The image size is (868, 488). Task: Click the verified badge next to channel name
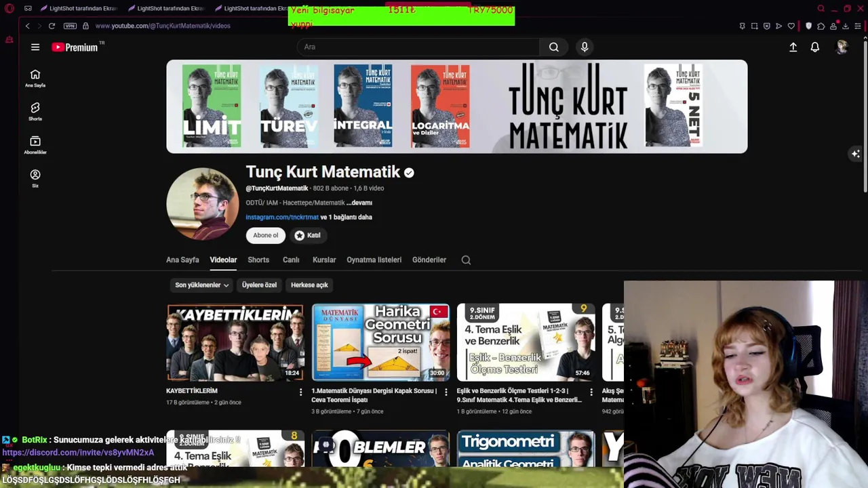(x=409, y=173)
